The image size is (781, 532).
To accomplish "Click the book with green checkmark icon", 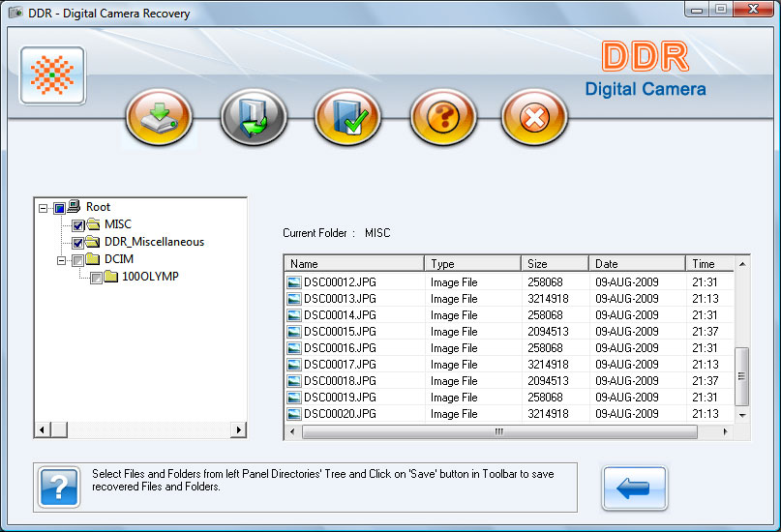I will click(347, 117).
